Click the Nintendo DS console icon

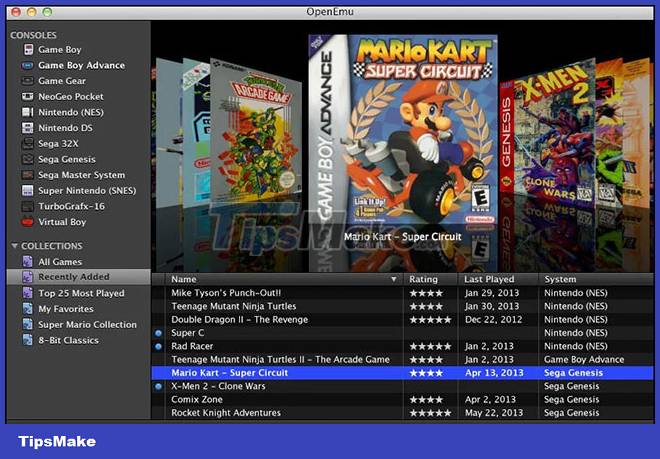tap(27, 128)
